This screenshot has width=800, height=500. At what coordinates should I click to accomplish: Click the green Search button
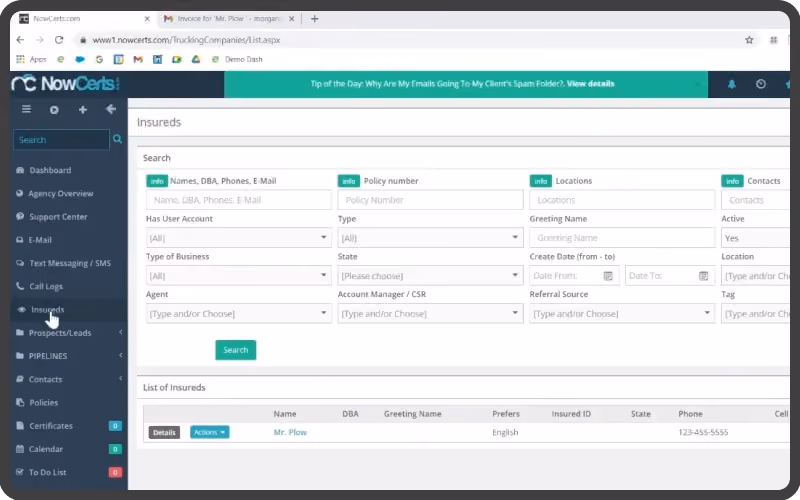tap(236, 350)
